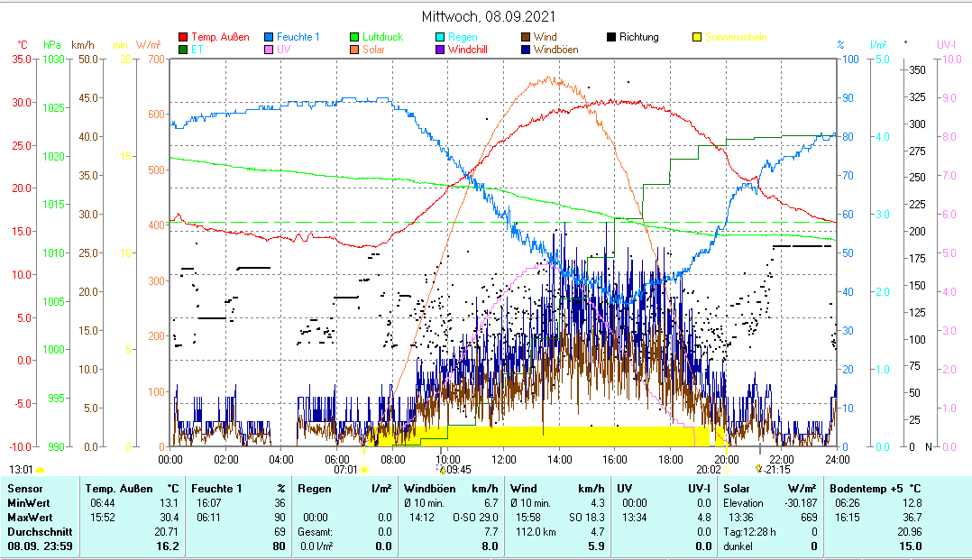Click the chart title Mittwoch, 08.09.2021
This screenshot has height=560, width=972.
point(488,16)
